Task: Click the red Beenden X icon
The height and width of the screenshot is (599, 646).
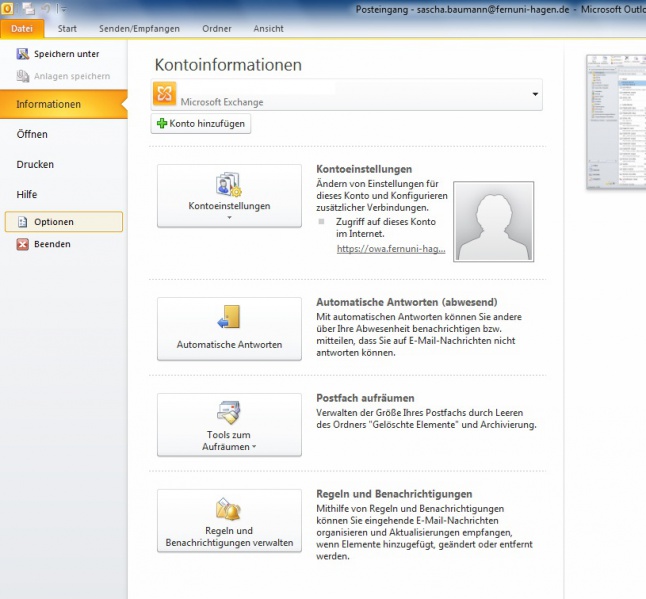Action: click(23, 244)
